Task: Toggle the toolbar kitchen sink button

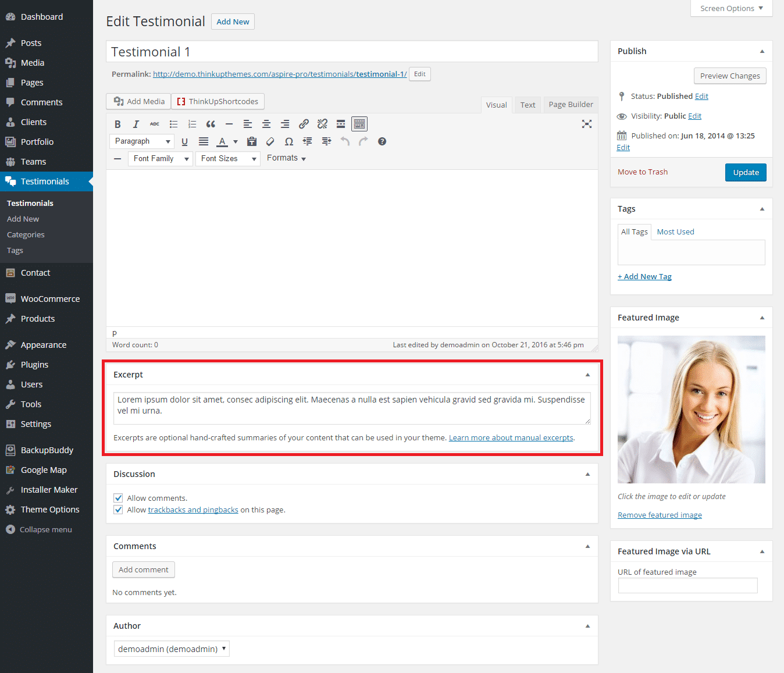Action: (359, 124)
